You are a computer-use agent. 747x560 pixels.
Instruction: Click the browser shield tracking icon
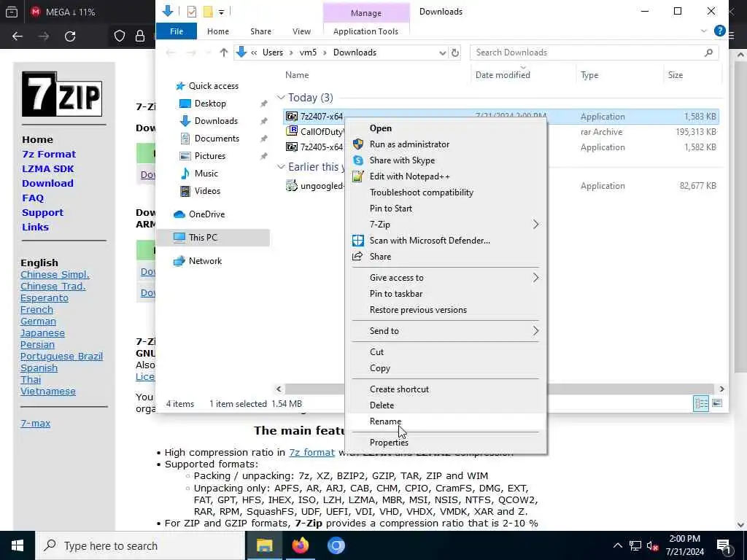point(119,36)
